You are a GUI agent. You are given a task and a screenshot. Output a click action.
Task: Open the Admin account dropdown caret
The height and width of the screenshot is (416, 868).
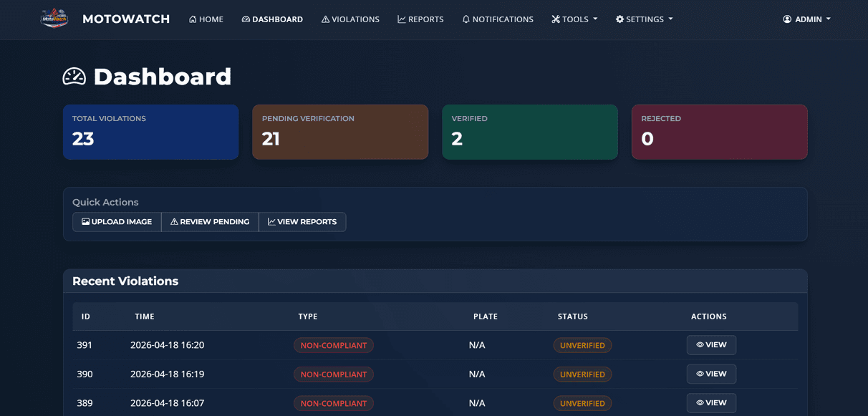[x=829, y=19]
